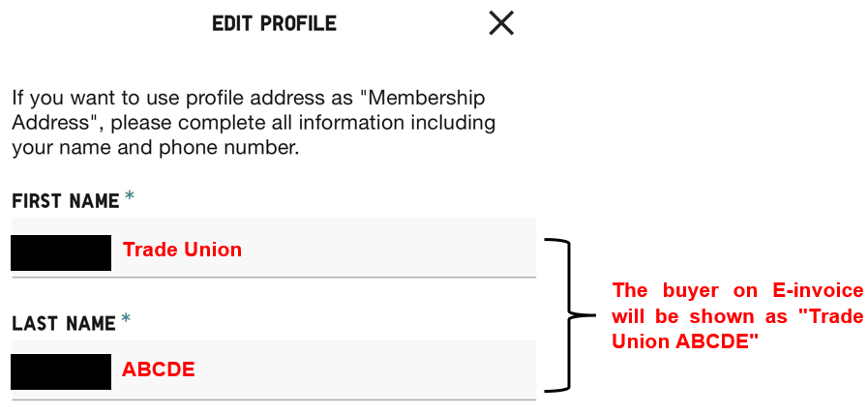
Task: Click the asterisk beside FIRST NAME
Action: click(x=129, y=198)
